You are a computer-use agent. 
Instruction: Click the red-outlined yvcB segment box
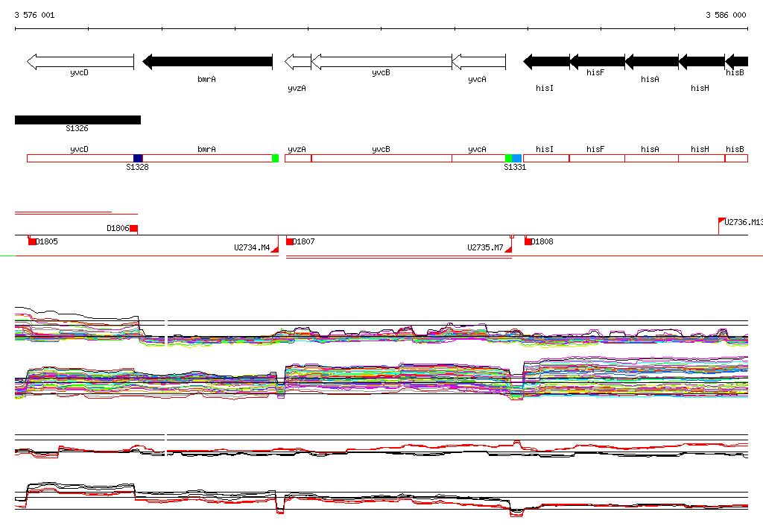(381, 158)
